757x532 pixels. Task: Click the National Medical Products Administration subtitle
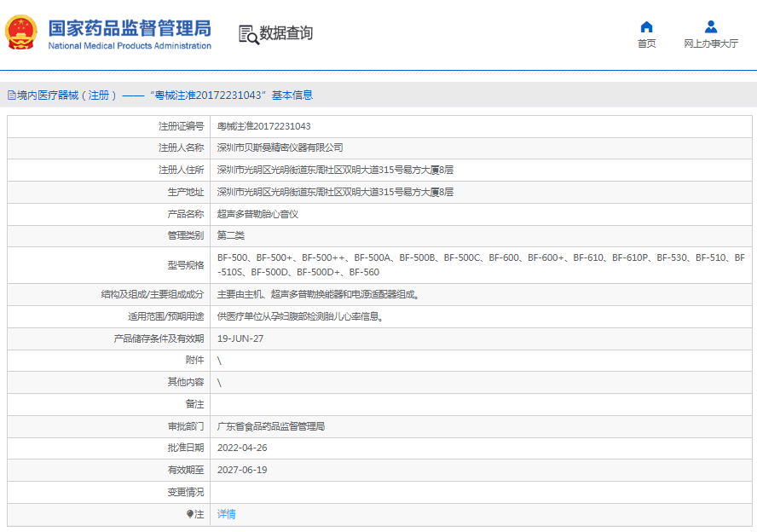[129, 46]
